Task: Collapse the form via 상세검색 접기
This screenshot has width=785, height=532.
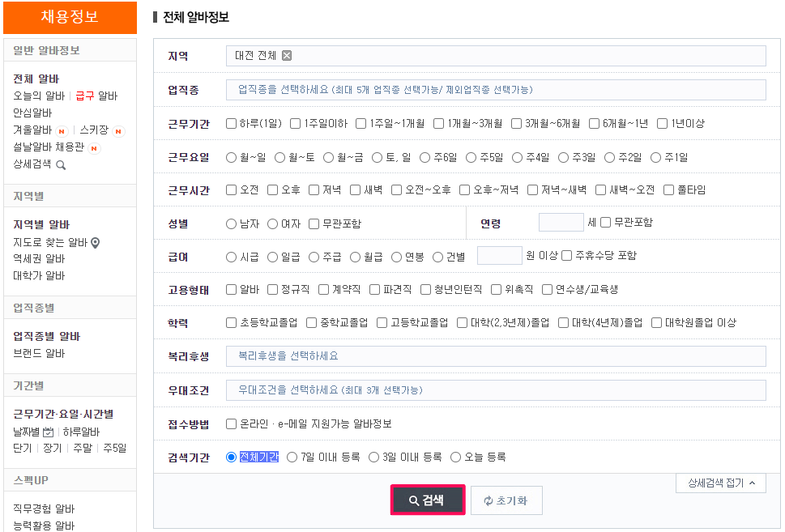Action: click(720, 483)
